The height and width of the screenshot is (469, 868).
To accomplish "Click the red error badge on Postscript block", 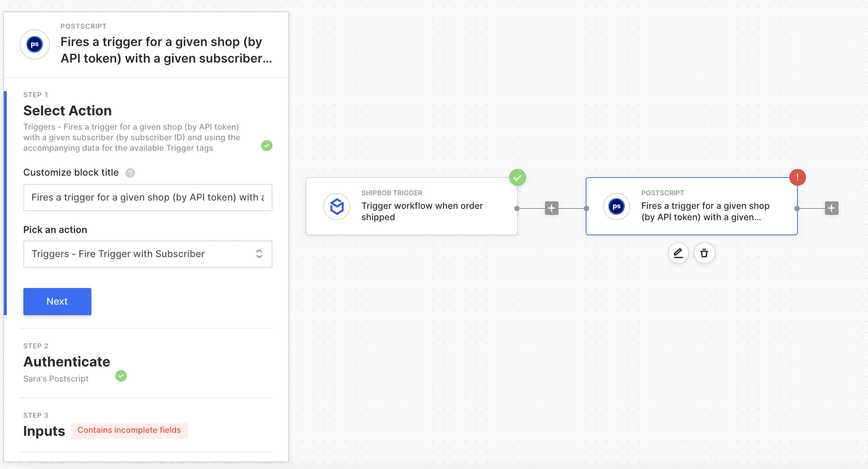I will pyautogui.click(x=797, y=177).
